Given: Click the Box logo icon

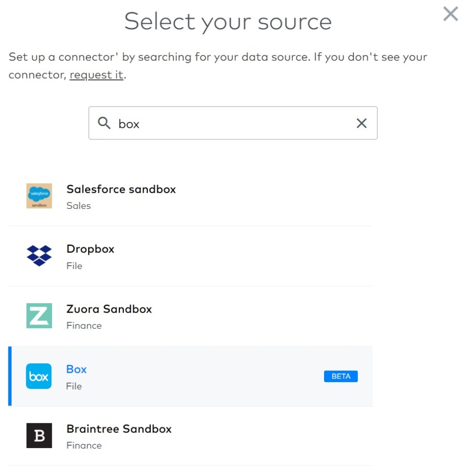Looking at the screenshot, I should (39, 376).
